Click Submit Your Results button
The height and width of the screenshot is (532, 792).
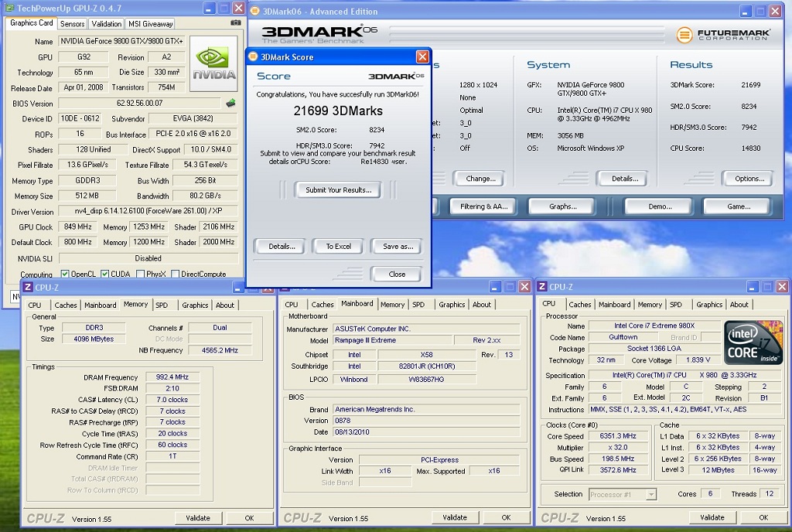(x=339, y=189)
